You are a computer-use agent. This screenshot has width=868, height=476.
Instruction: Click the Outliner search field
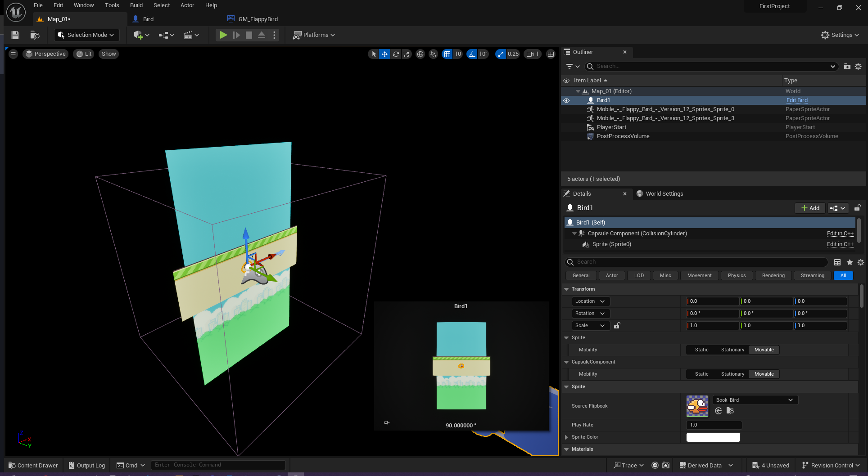(711, 67)
